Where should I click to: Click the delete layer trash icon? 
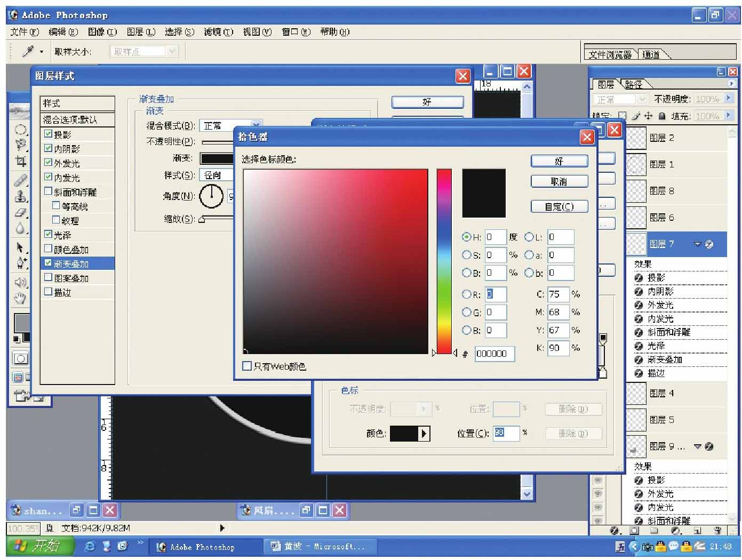tap(717, 531)
